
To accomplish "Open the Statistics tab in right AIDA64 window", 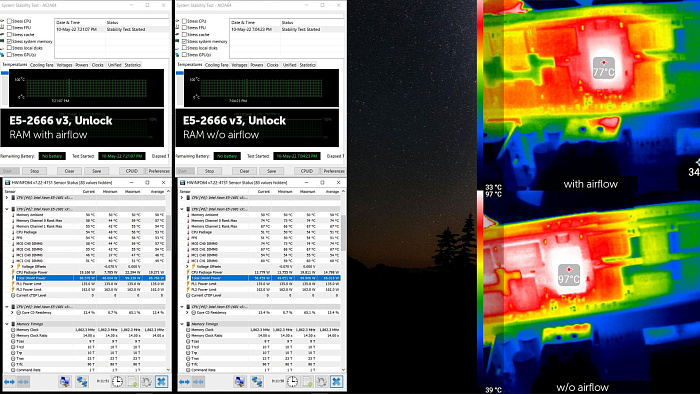I will (x=308, y=65).
